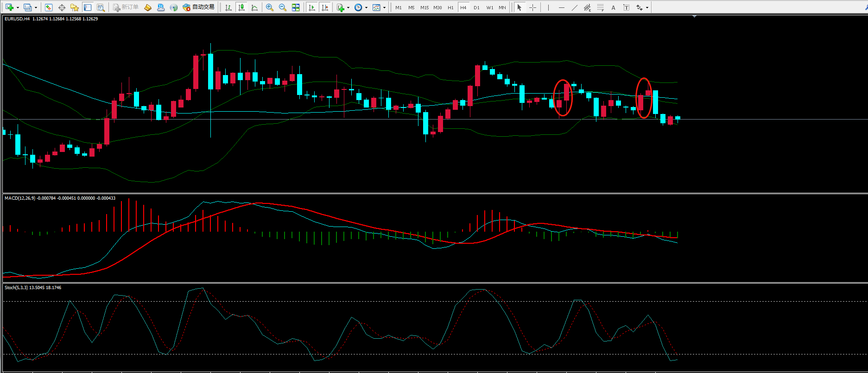This screenshot has width=868, height=373.
Task: Click the 新订单 new order button
Action: pyautogui.click(x=126, y=7)
